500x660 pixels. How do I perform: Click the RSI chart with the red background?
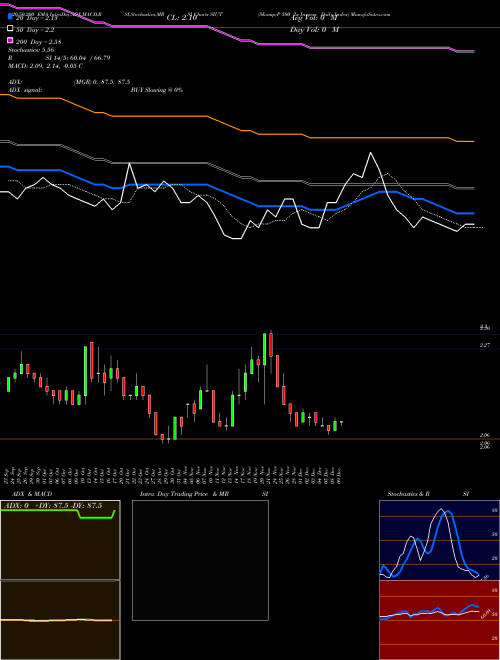coord(439,620)
